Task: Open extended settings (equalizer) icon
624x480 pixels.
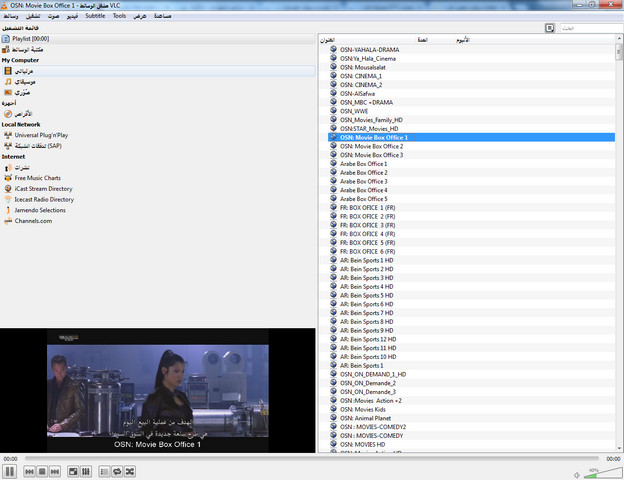Action: pos(86,471)
